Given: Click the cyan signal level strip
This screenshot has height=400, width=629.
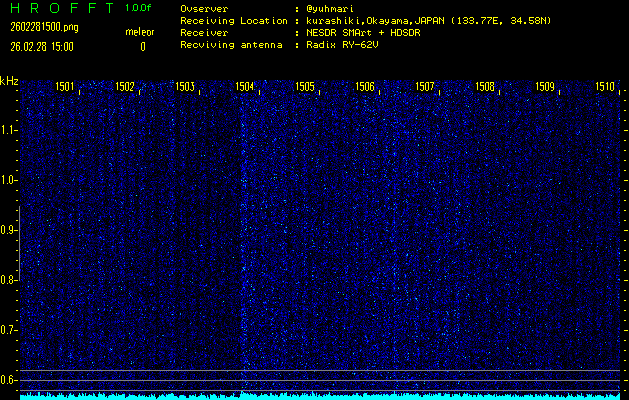Looking at the screenshot, I should pos(320,396).
